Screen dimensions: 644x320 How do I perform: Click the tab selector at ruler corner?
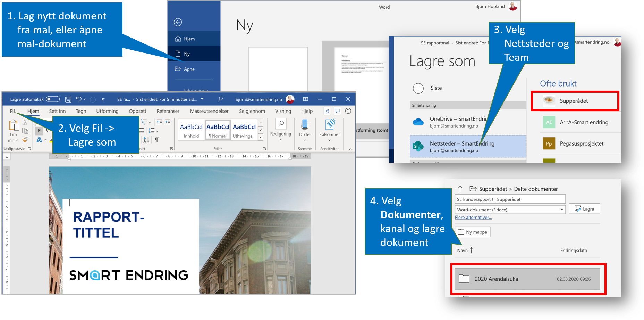tap(7, 157)
